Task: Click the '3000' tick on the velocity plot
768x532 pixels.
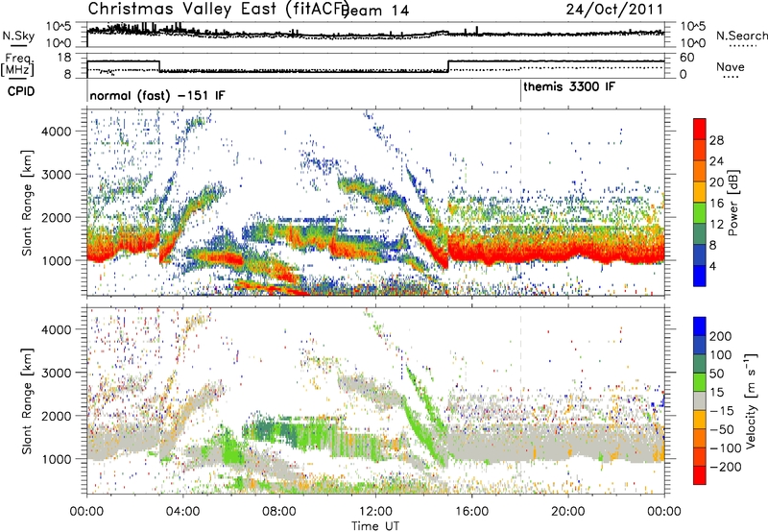Action: coord(57,373)
